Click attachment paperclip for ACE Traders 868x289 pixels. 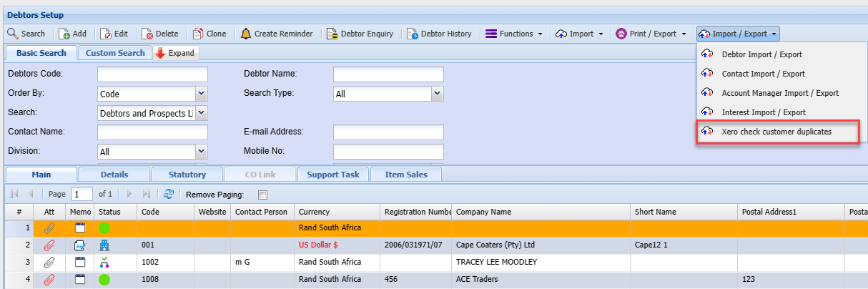[x=49, y=280]
